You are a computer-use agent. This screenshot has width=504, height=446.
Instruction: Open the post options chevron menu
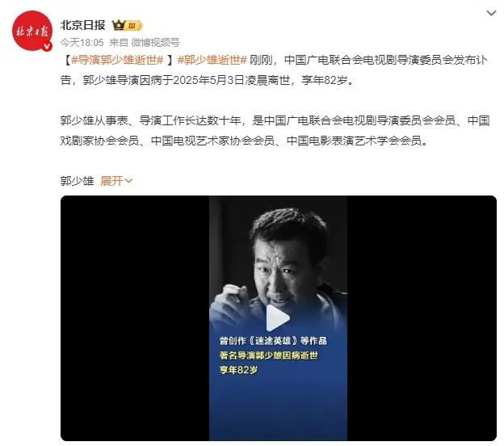(x=491, y=13)
